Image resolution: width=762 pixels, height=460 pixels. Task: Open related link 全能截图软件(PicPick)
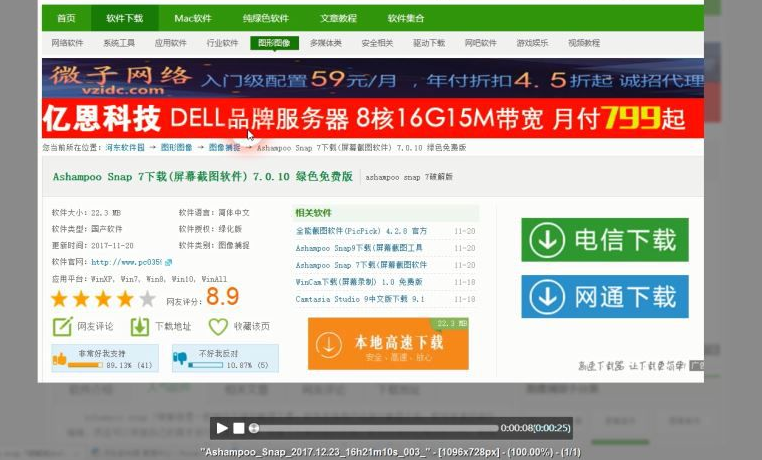[x=361, y=231]
